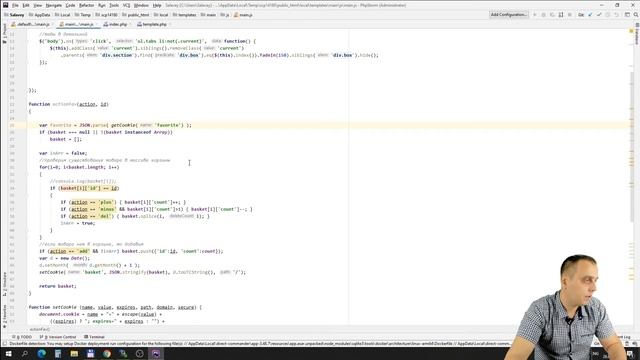Open the Edit menu
The image size is (640, 360).
[x=26, y=5]
